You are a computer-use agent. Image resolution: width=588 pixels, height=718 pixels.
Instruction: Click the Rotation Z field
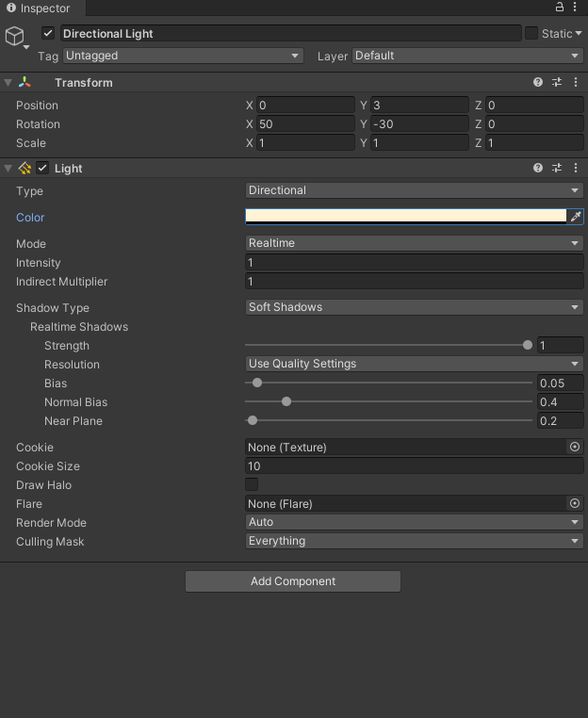(x=534, y=124)
